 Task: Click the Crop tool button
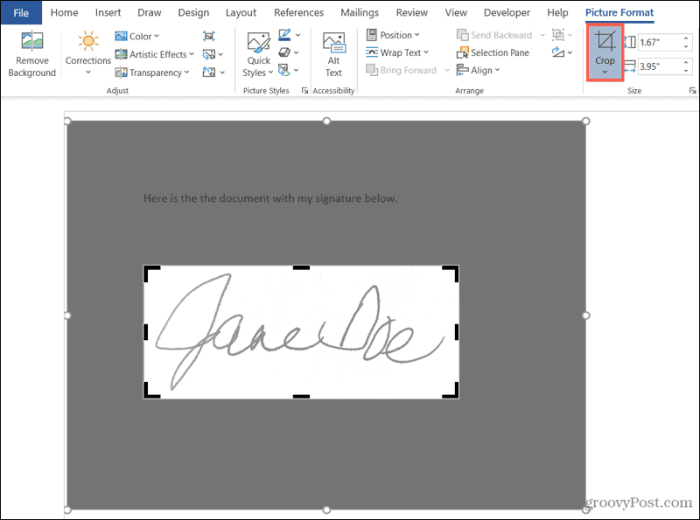[x=605, y=53]
